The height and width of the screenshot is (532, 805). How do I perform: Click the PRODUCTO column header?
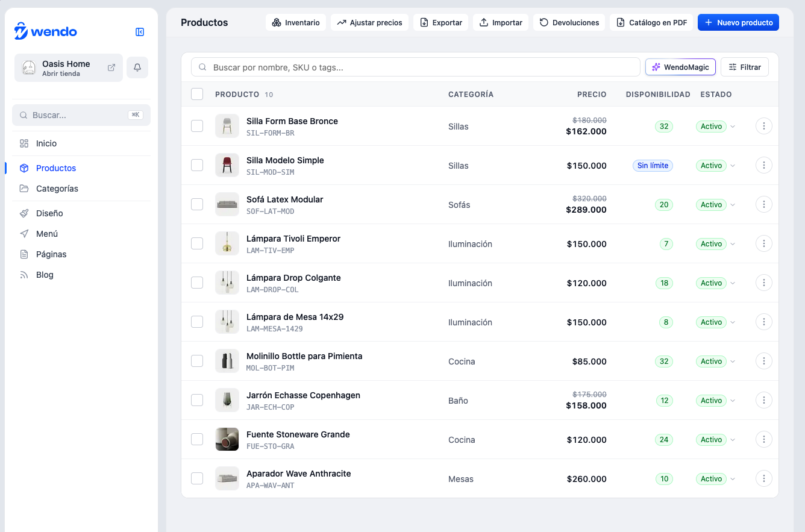[237, 95]
